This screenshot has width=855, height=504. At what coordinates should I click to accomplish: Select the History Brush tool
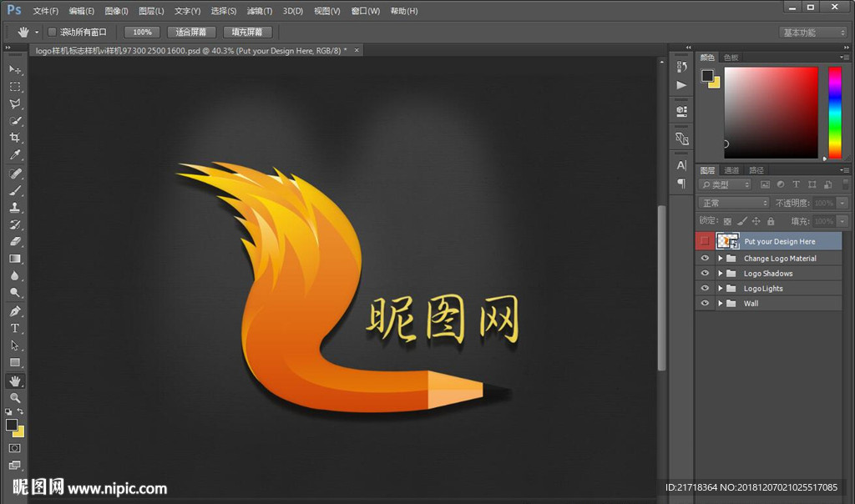click(x=15, y=224)
